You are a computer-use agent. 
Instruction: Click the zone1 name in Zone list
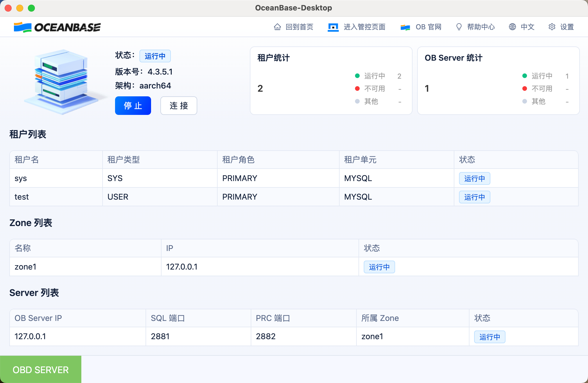(x=26, y=267)
